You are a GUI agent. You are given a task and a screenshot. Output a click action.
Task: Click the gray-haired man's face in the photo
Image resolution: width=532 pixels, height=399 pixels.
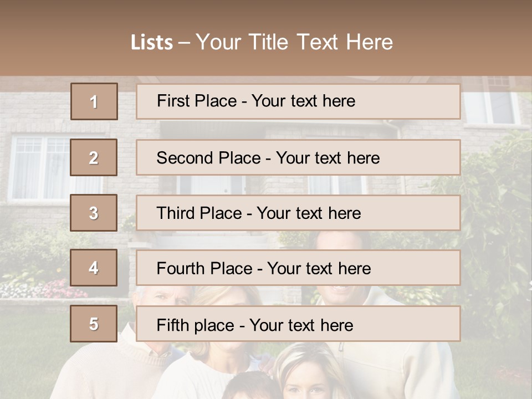(x=168, y=298)
